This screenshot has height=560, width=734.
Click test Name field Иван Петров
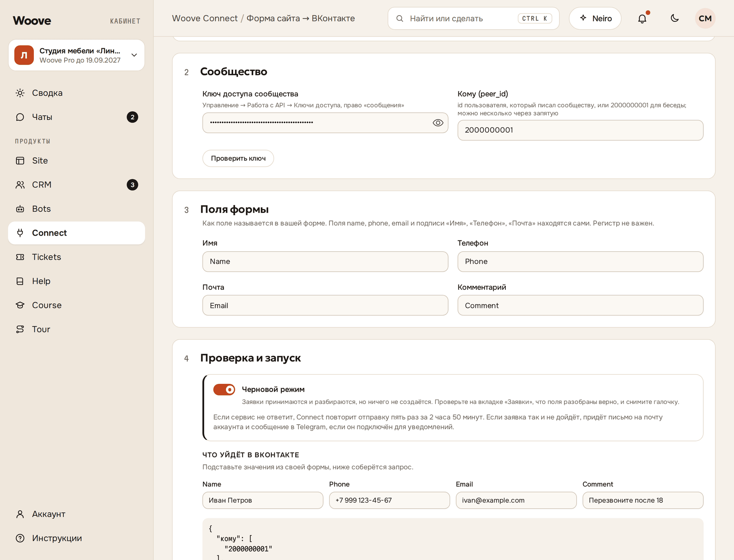point(263,500)
